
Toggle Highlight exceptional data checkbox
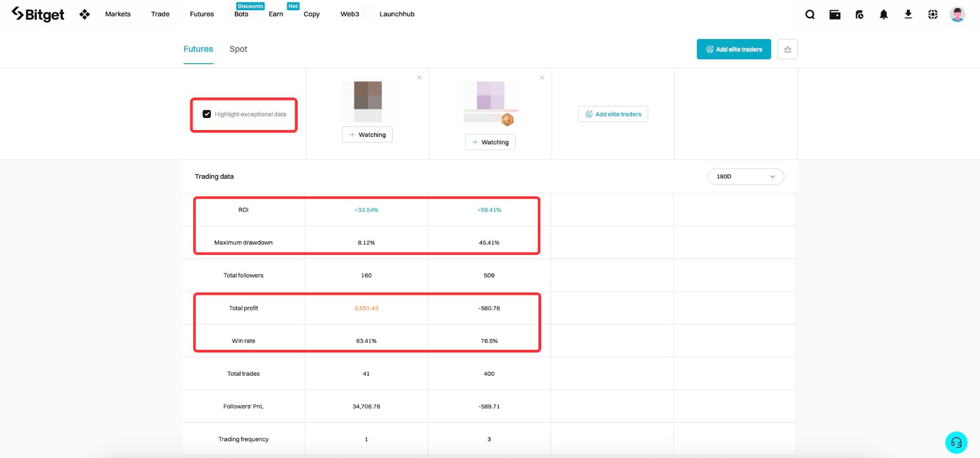207,114
